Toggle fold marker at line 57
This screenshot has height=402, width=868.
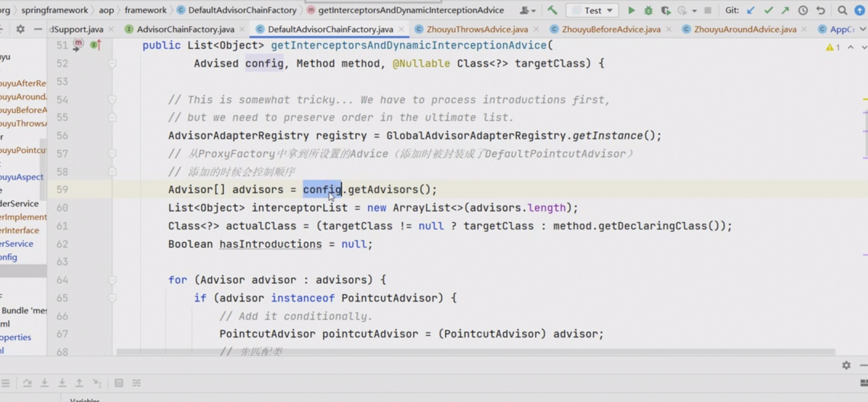point(112,154)
